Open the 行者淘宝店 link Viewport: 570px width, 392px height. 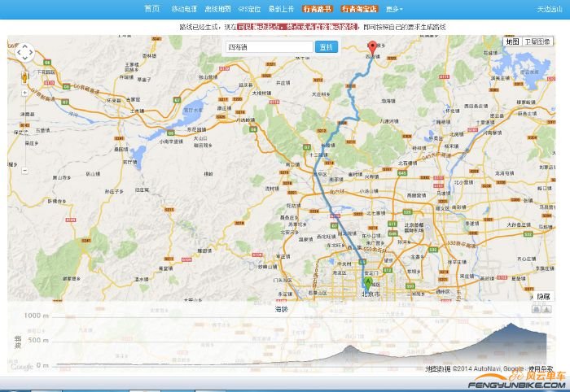click(x=359, y=9)
